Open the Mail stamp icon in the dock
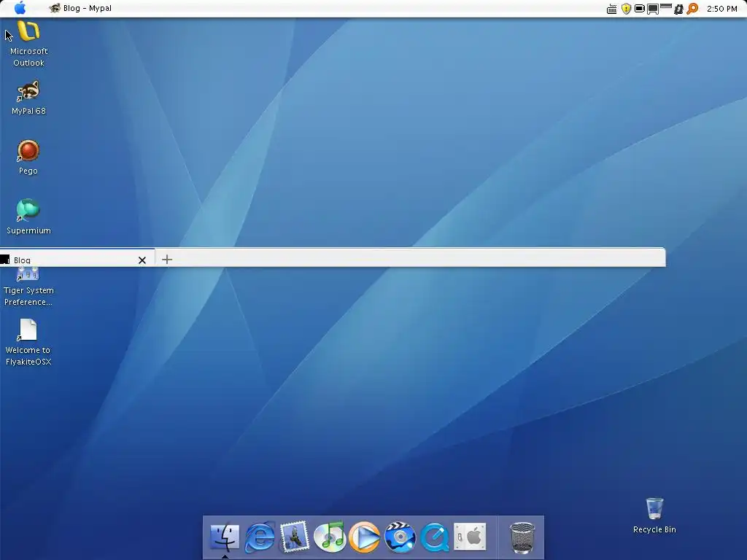The width and height of the screenshot is (747, 560). point(295,537)
